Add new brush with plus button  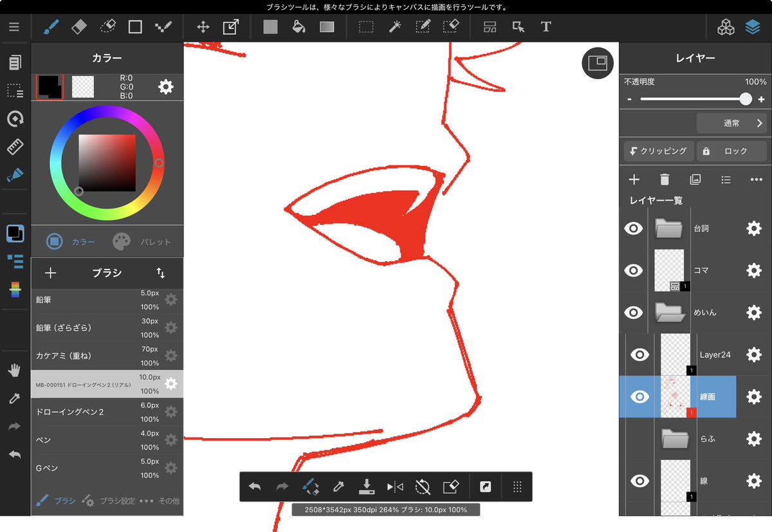click(x=51, y=273)
